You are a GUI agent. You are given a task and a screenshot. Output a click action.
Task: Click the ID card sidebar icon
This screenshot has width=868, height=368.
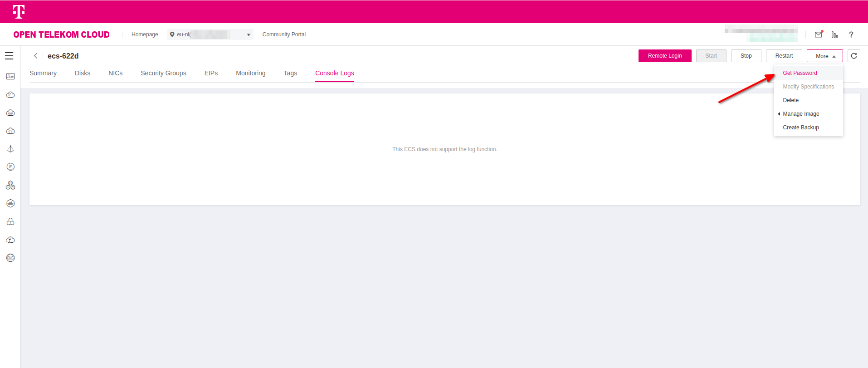click(10, 76)
